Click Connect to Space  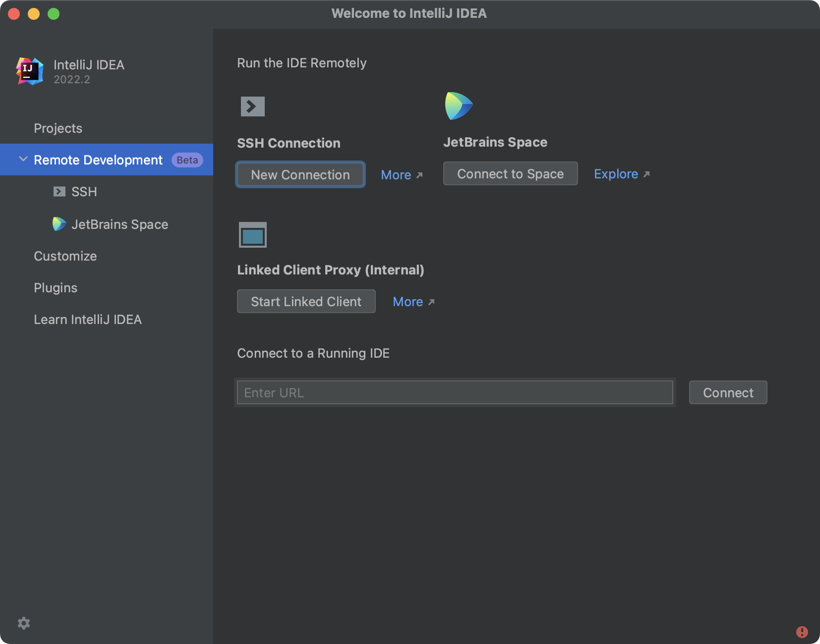[x=510, y=173]
